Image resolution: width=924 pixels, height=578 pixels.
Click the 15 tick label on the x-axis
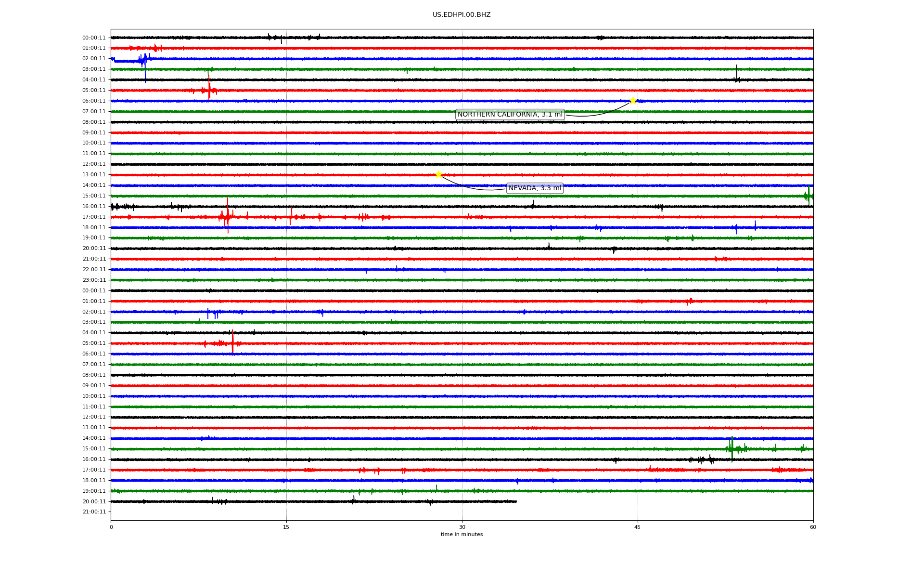click(286, 527)
